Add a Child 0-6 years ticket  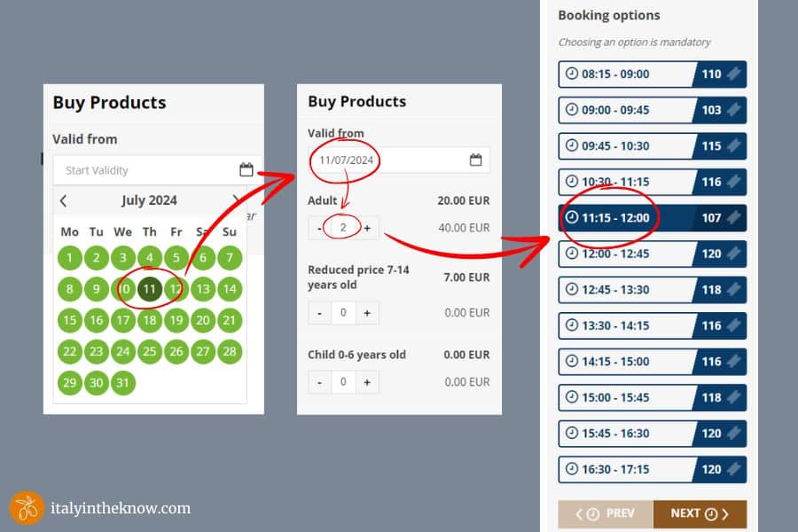(x=367, y=382)
